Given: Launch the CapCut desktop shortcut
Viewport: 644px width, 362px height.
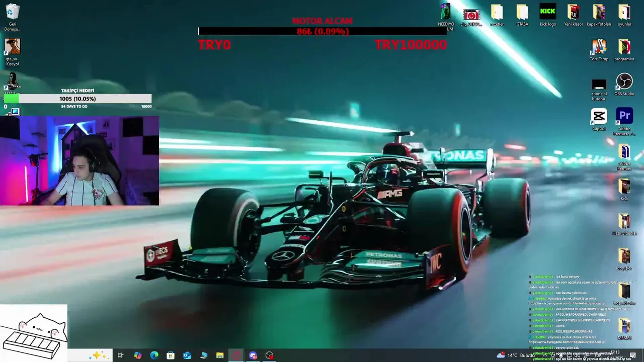Looking at the screenshot, I should [599, 120].
